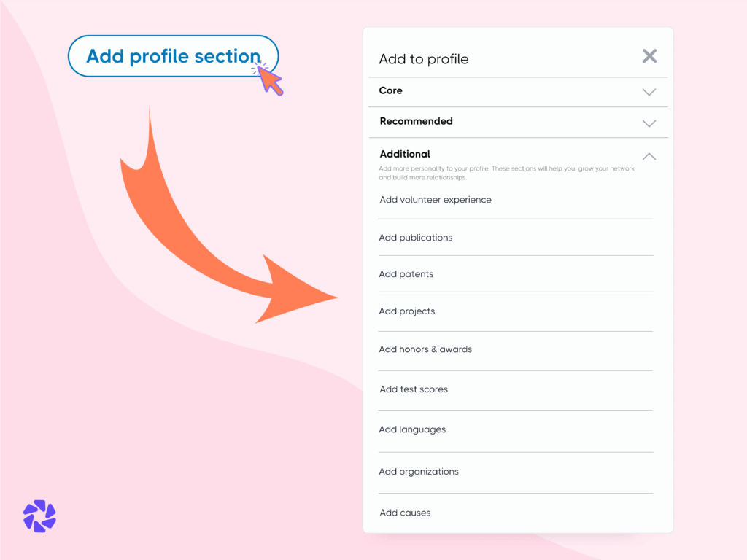This screenshot has height=560, width=747.
Task: Select Add honors & awards
Action: (x=425, y=349)
